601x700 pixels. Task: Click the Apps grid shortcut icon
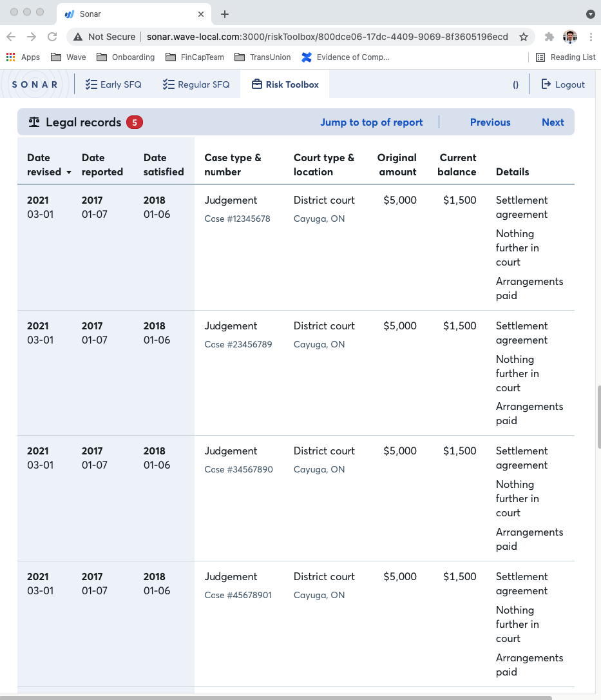11,57
